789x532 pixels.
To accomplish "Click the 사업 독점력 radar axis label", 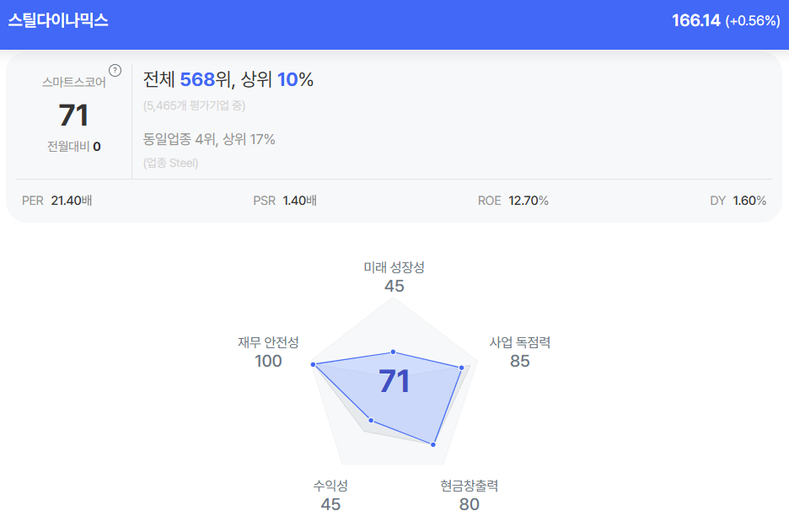I will [x=520, y=342].
